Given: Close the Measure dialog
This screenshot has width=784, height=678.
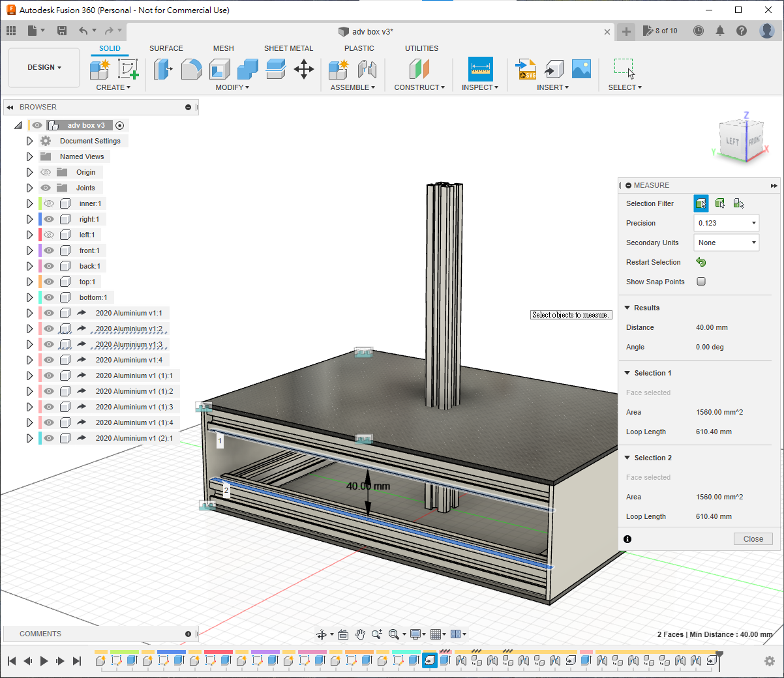Looking at the screenshot, I should pos(753,539).
